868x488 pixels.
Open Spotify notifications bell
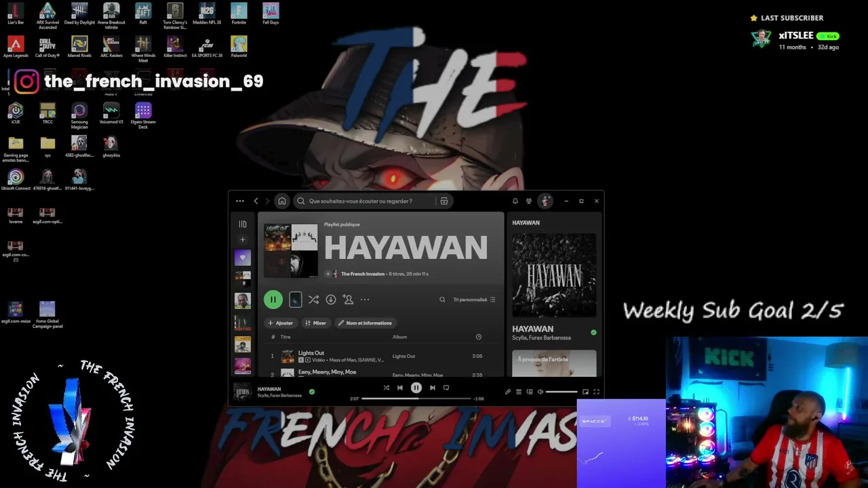(x=515, y=201)
